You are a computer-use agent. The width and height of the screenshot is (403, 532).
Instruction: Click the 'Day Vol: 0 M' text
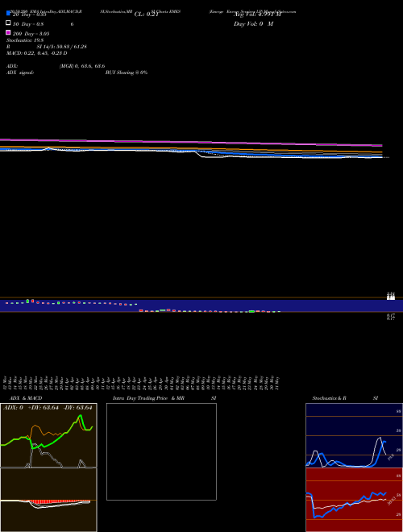(253, 23)
